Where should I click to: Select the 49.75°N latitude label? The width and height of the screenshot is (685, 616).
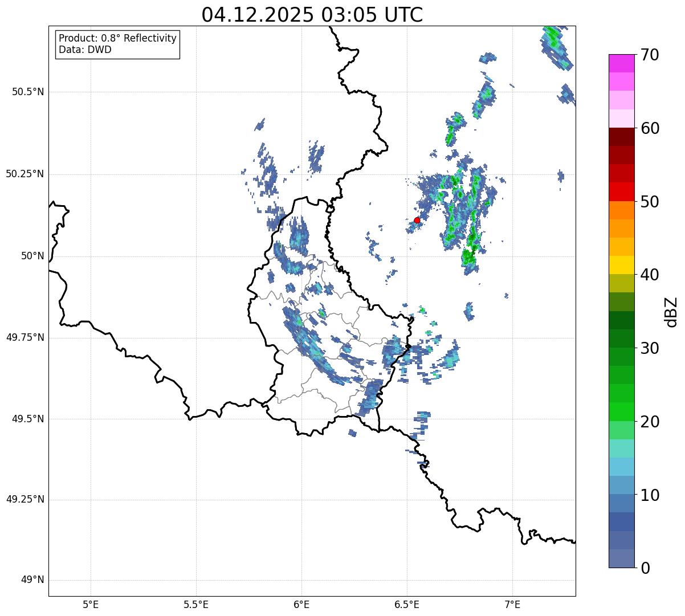coord(25,337)
